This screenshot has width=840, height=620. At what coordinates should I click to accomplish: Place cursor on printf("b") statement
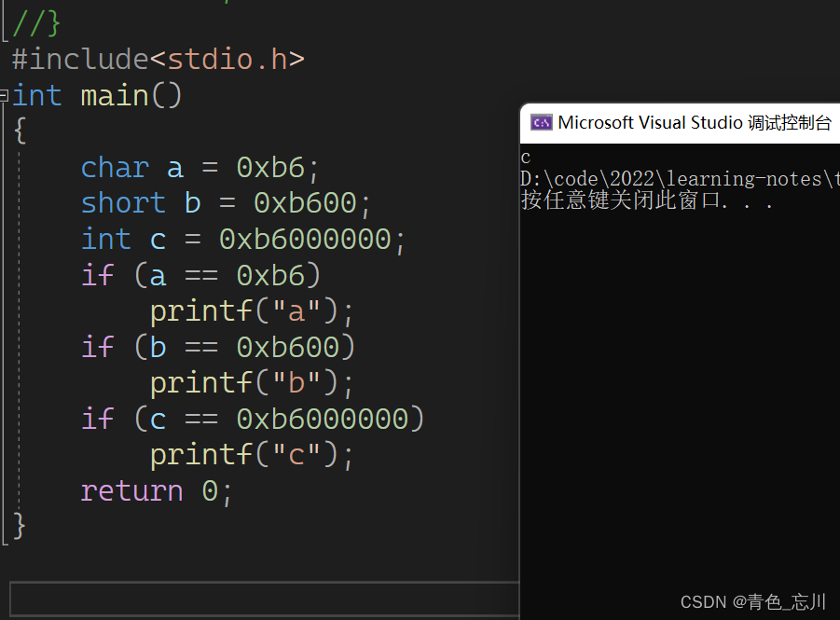tap(252, 382)
